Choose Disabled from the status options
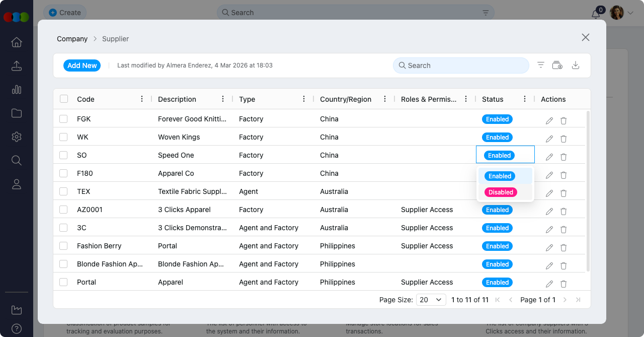 coord(501,192)
